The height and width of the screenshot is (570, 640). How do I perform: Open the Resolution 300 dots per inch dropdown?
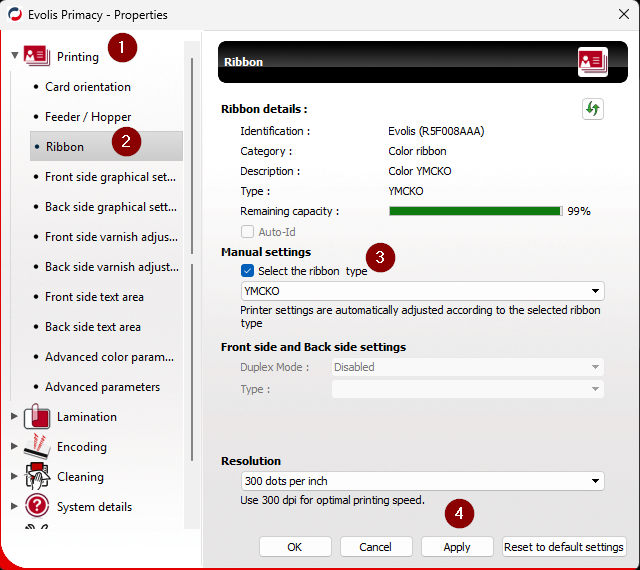click(422, 481)
